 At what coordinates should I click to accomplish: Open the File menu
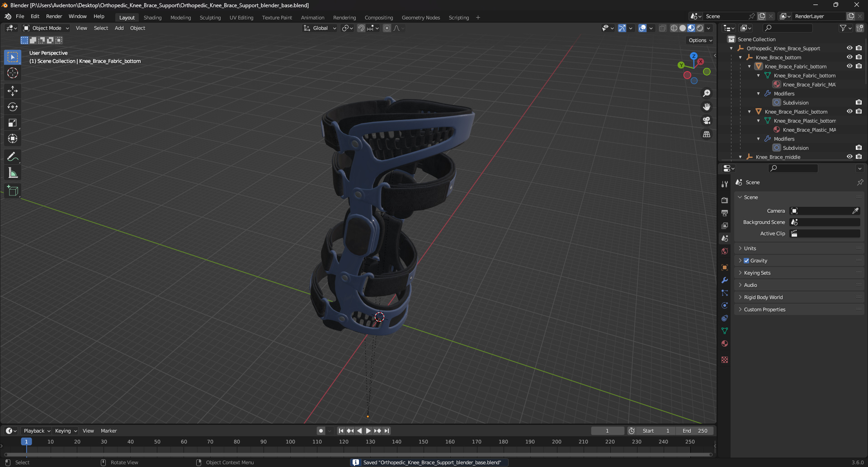tap(20, 16)
